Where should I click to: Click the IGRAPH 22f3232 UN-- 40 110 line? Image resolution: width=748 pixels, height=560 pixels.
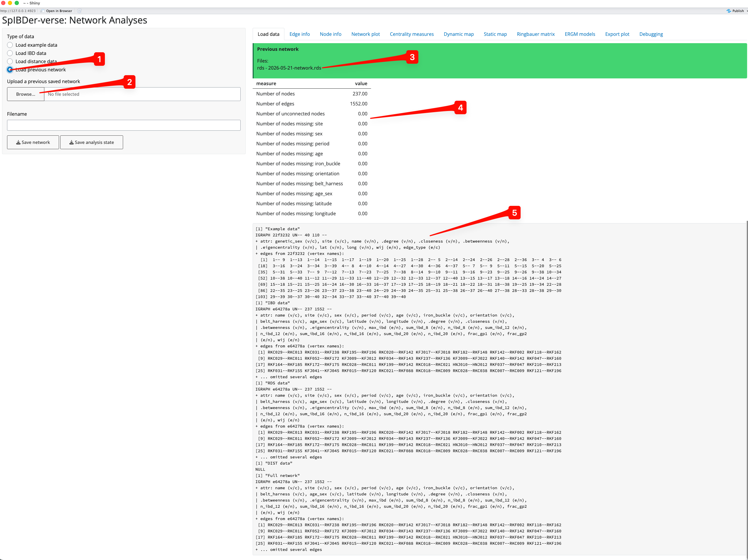click(291, 235)
